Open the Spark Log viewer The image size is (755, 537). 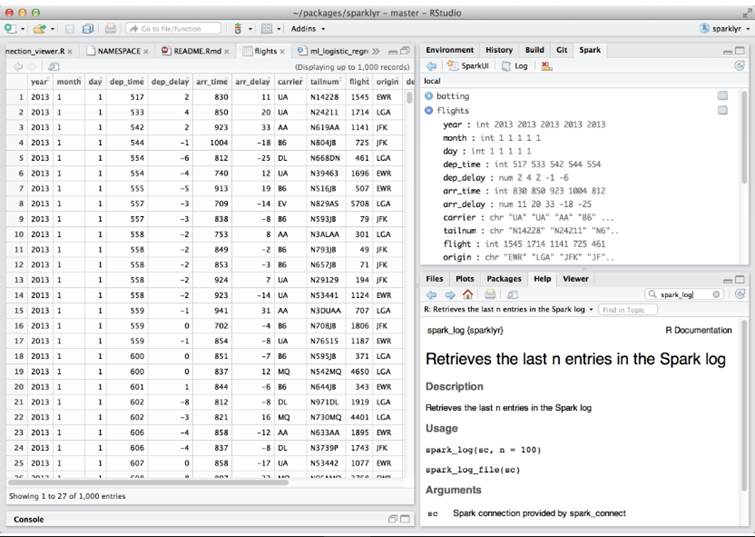tap(516, 65)
